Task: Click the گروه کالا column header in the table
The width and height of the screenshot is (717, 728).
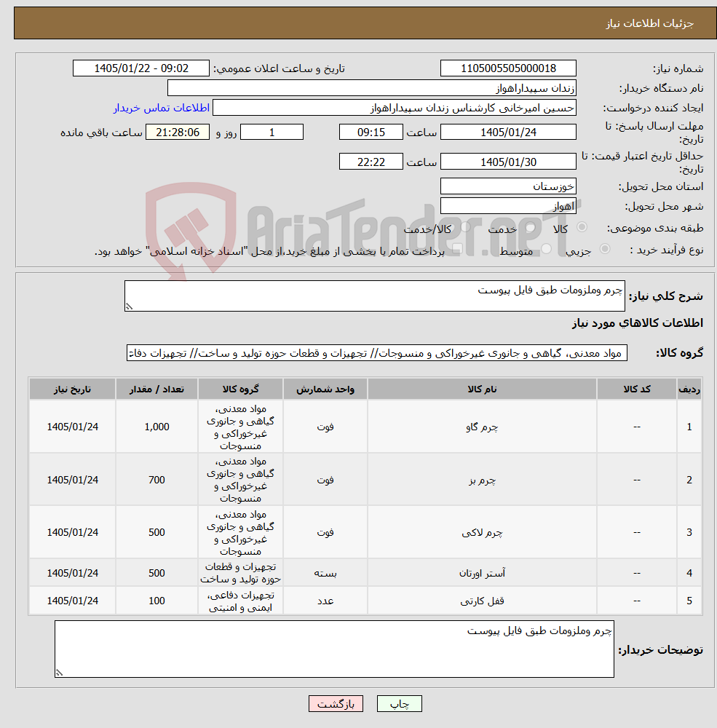Action: [x=240, y=389]
